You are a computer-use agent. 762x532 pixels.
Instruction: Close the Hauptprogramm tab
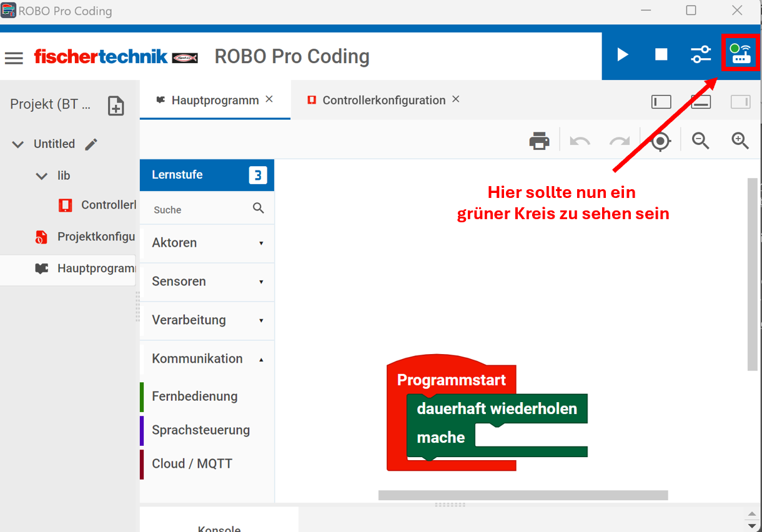269,99
